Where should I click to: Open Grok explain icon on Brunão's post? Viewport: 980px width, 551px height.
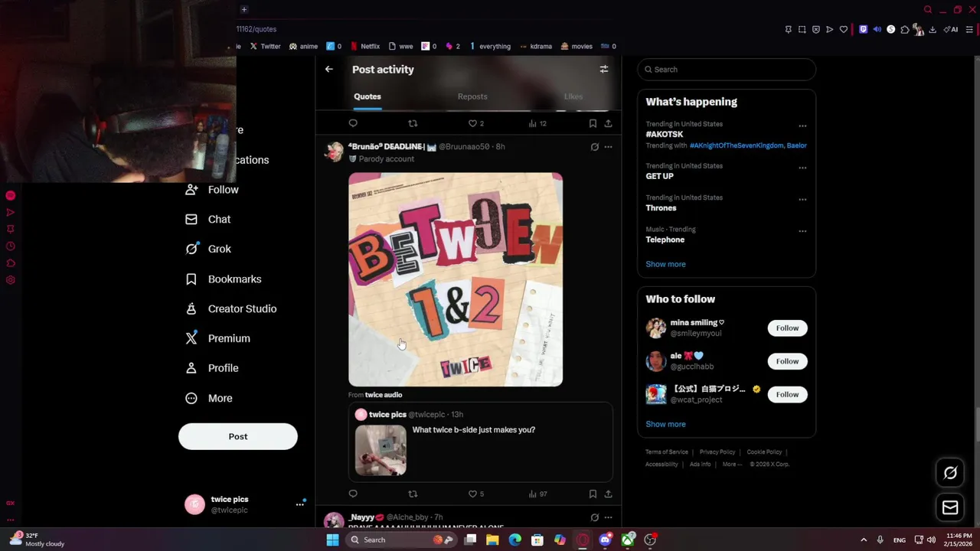[594, 147]
